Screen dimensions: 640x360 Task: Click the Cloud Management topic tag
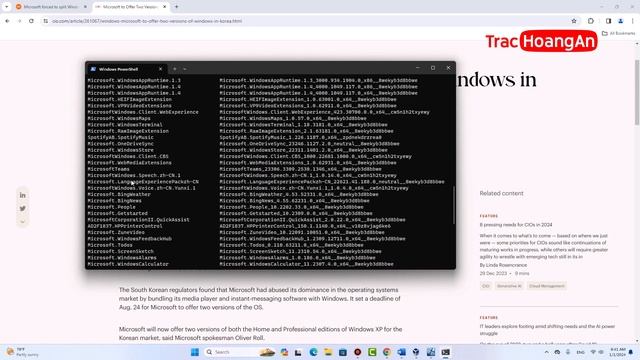click(547, 286)
